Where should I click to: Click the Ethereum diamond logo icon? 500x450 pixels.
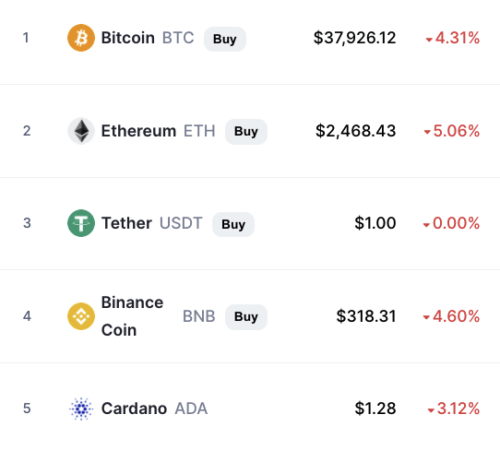coord(81,131)
